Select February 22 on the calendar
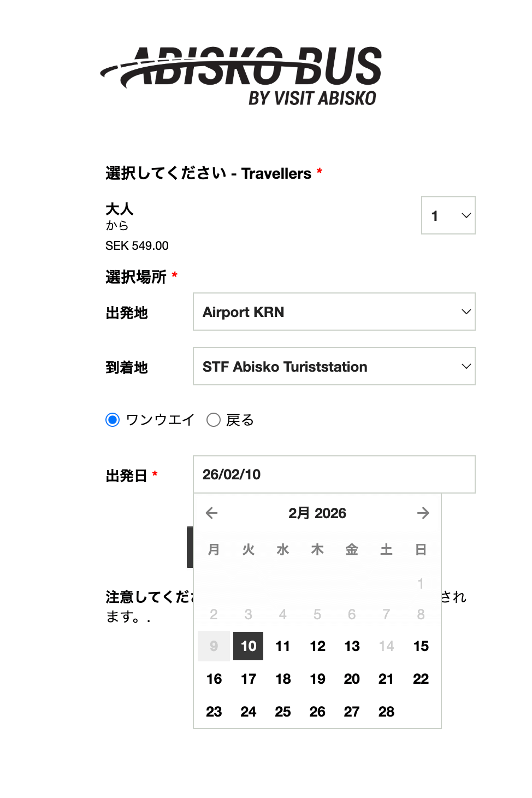532x798 pixels. coord(421,679)
